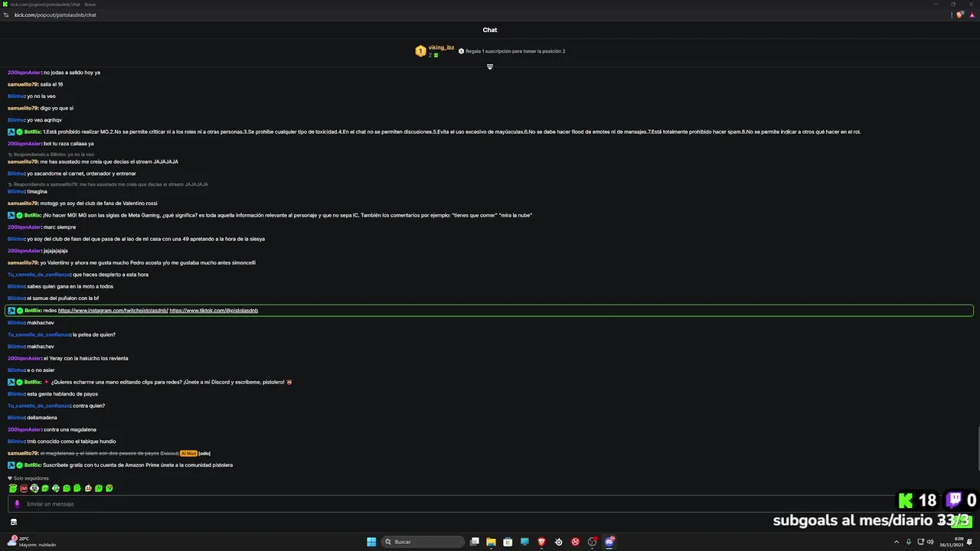Open the viking_ibz profile name
Image resolution: width=980 pixels, height=551 pixels.
pos(441,47)
